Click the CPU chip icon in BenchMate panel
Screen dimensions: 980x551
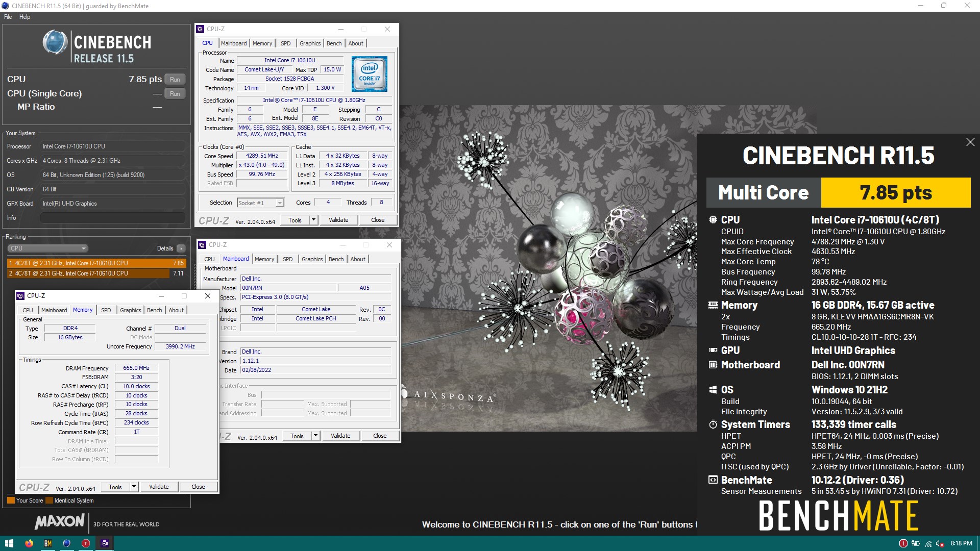713,220
